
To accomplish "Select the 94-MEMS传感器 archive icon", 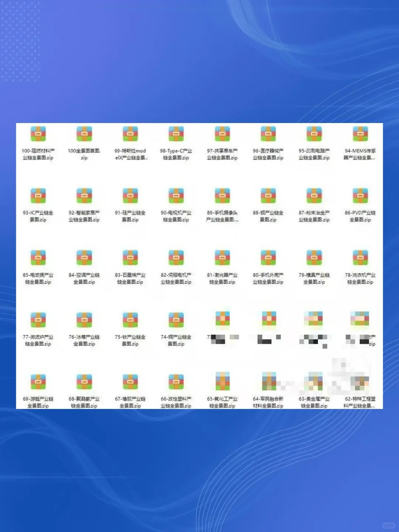I will click(360, 134).
